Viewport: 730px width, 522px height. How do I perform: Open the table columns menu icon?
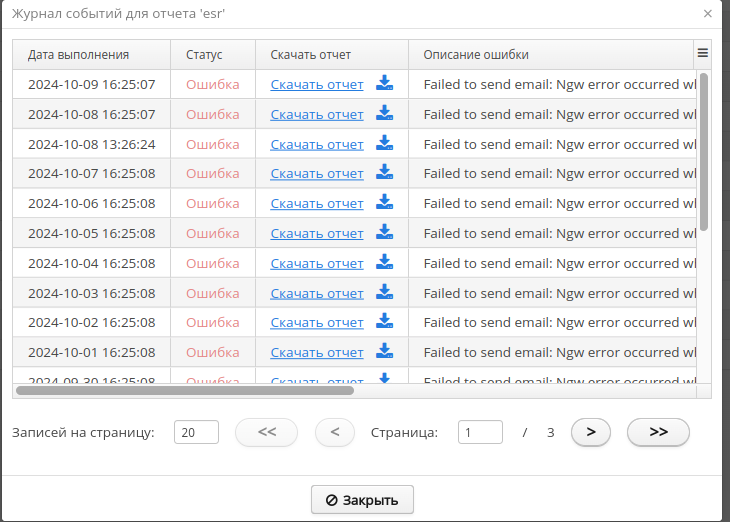point(703,54)
